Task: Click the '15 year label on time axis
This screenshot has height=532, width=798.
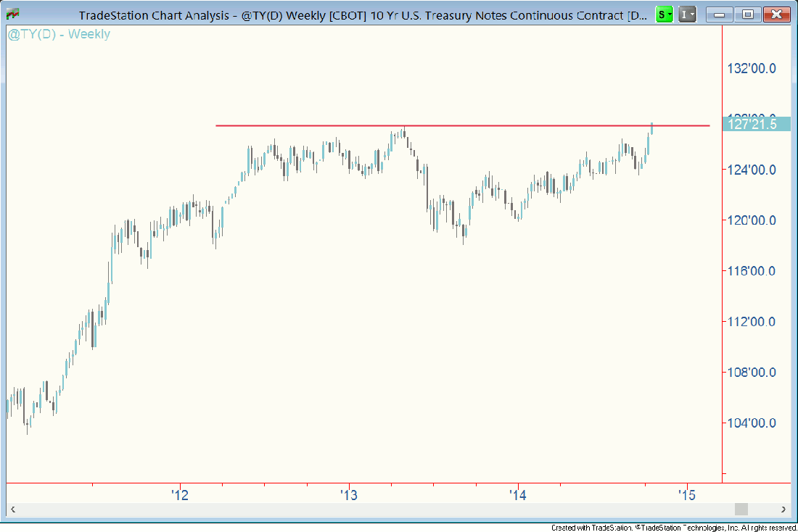Action: click(x=686, y=495)
